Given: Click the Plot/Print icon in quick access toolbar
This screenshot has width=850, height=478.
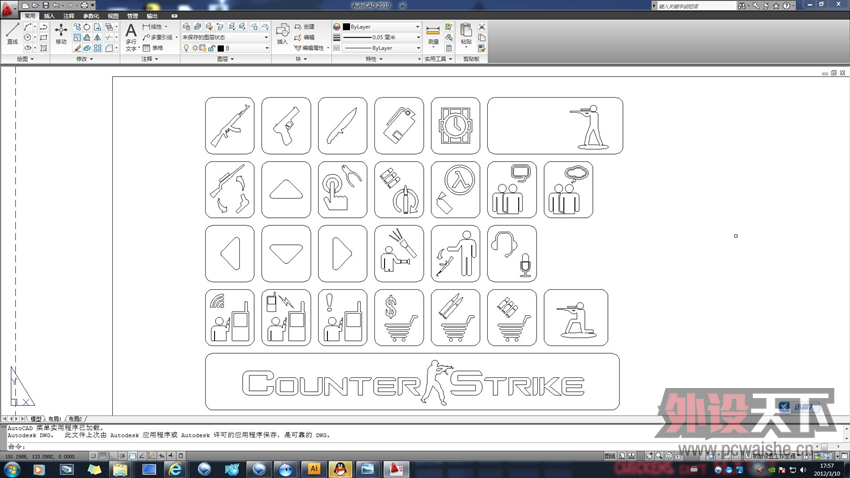Looking at the screenshot, I should pyautogui.click(x=85, y=5).
